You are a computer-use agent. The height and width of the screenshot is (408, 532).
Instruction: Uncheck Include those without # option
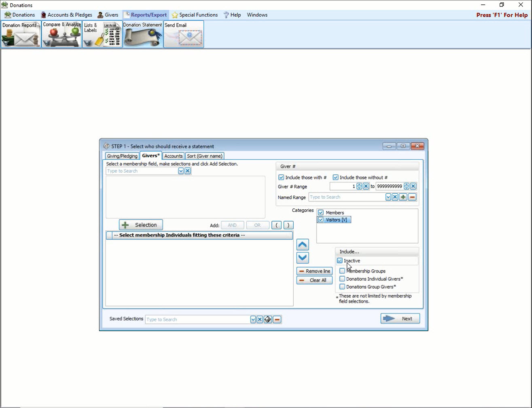click(335, 178)
